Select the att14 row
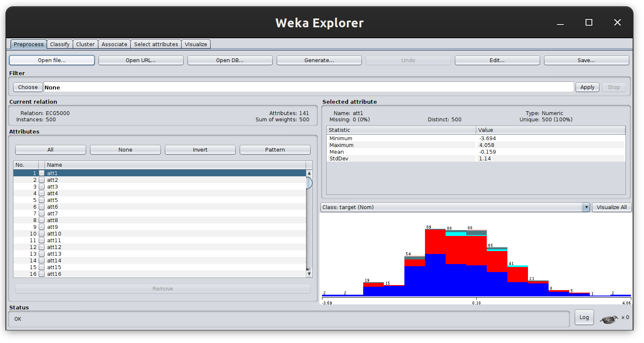 pyautogui.click(x=160, y=260)
